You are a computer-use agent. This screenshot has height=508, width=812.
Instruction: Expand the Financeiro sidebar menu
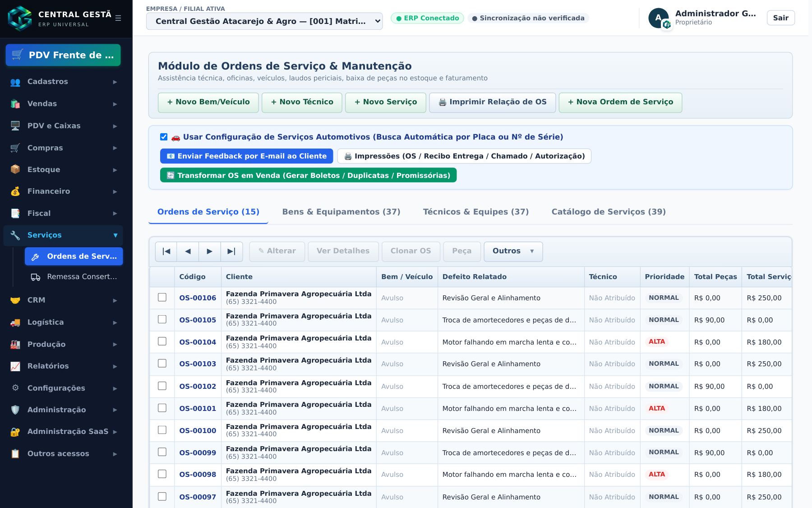click(x=63, y=191)
